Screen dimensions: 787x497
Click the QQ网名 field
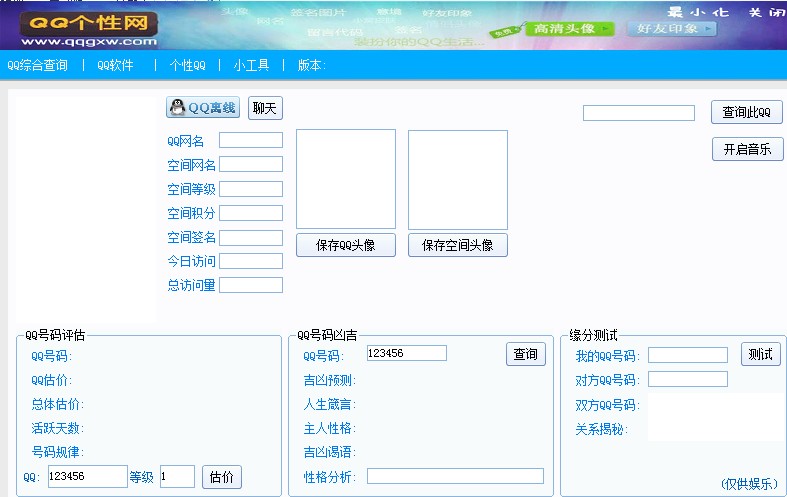point(251,140)
